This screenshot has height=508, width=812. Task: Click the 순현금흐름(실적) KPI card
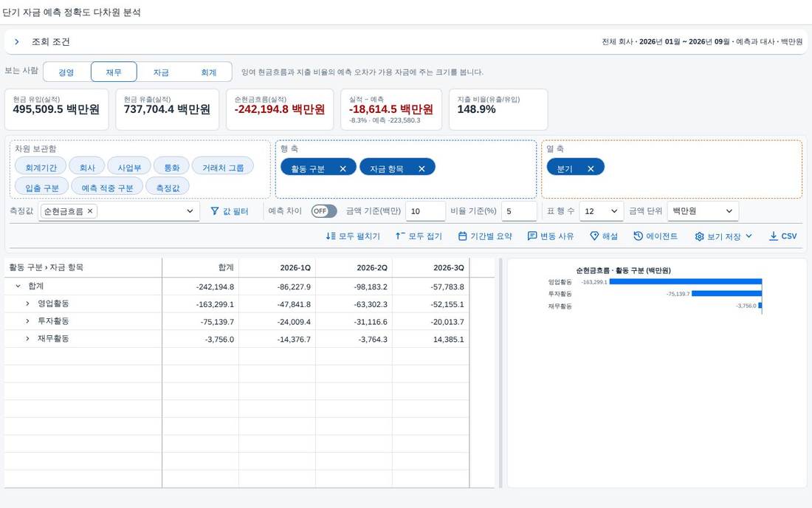tap(280, 109)
